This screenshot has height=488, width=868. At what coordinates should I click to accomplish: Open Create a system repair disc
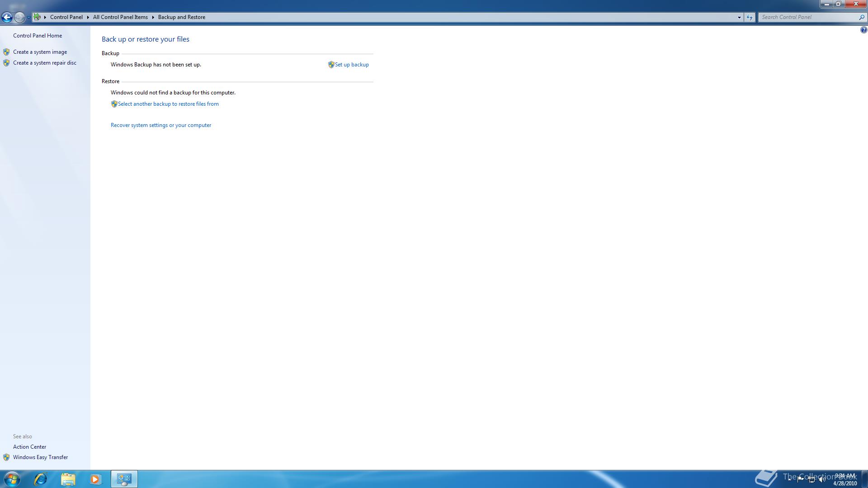pyautogui.click(x=45, y=63)
